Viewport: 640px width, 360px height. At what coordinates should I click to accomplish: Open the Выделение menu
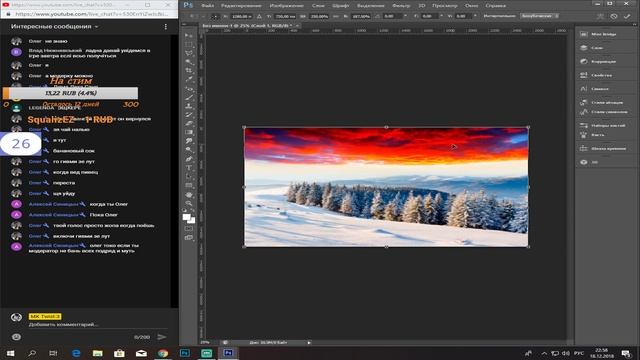371,6
